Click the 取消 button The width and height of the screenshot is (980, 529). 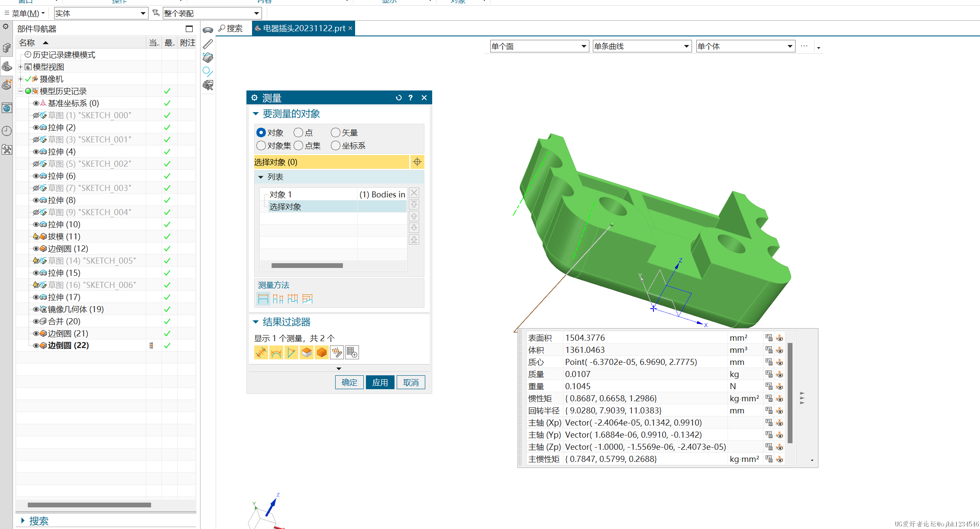411,383
